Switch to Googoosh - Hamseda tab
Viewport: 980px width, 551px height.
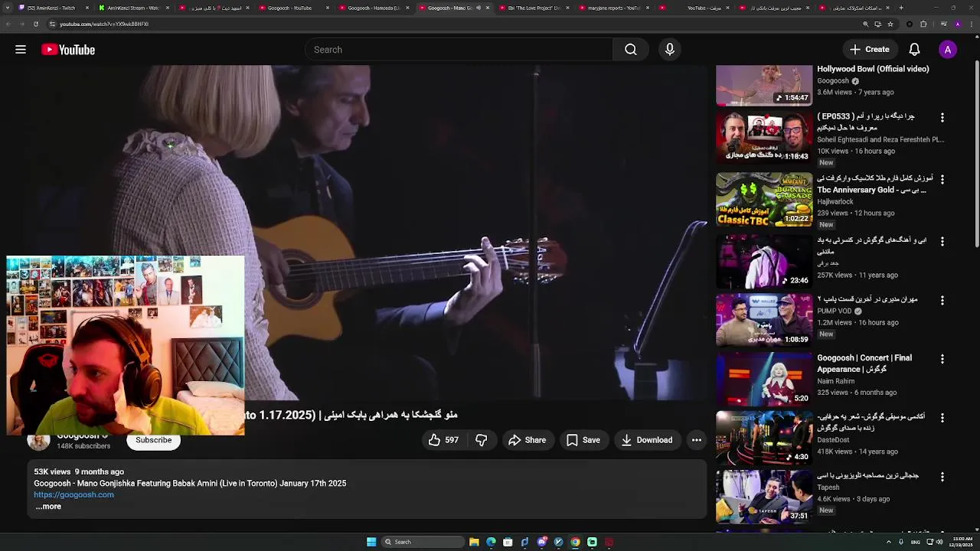point(375,8)
